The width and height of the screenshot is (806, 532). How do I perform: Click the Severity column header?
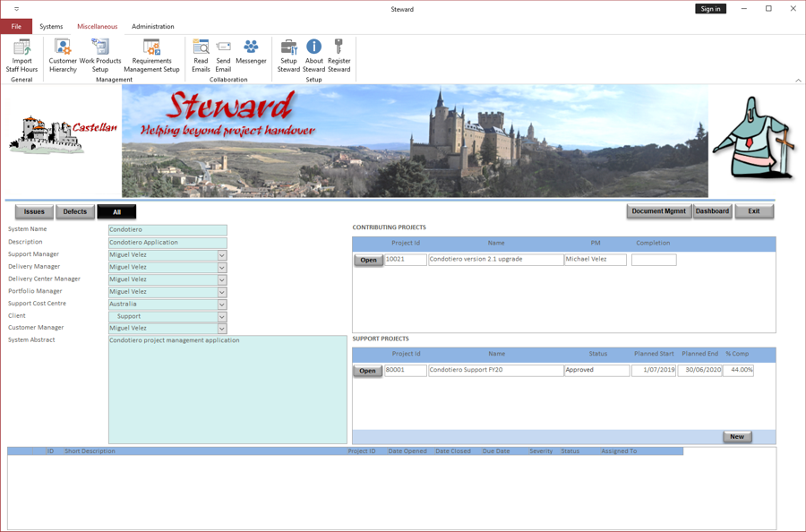tap(541, 451)
